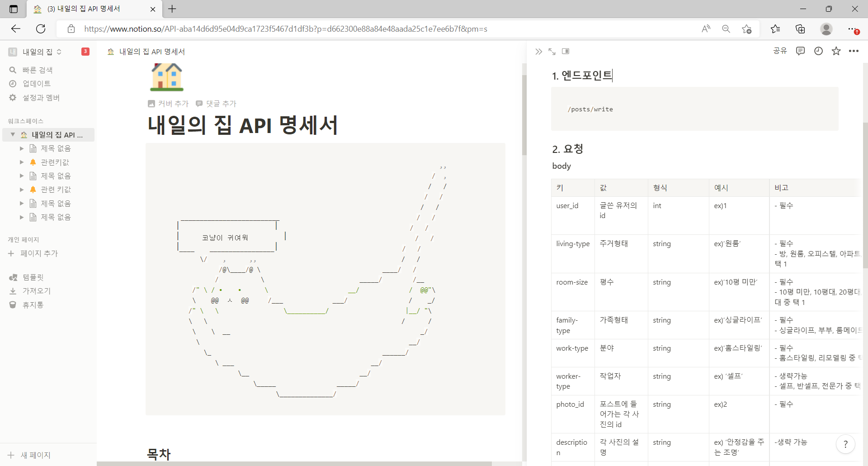Screen dimensions: 868x466
Task: Open the 업데이트 panel
Action: (35, 83)
